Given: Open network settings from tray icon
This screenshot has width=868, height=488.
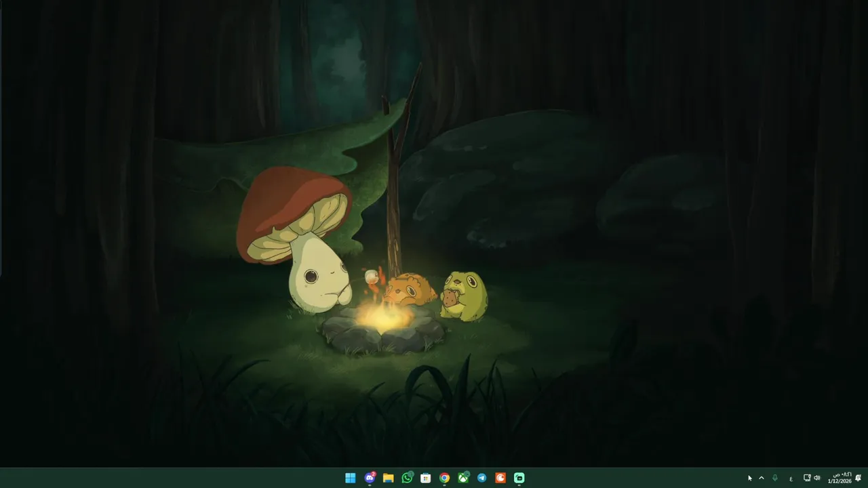Looking at the screenshot, I should pos(807,478).
